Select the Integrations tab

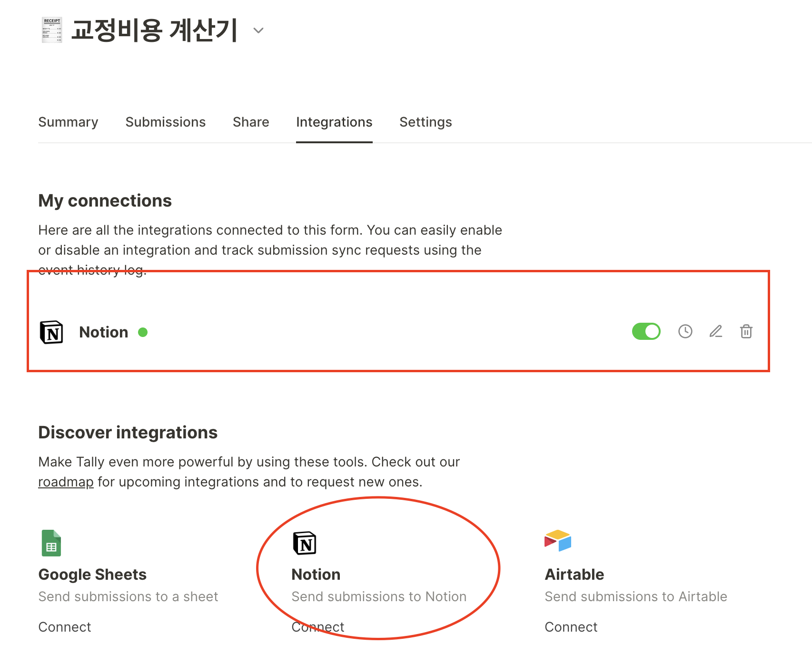point(334,122)
